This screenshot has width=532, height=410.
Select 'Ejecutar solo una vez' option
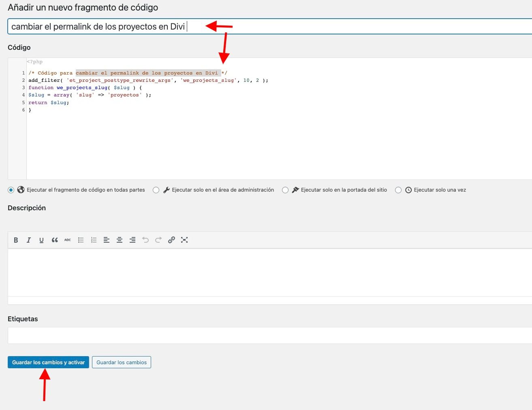coord(398,190)
